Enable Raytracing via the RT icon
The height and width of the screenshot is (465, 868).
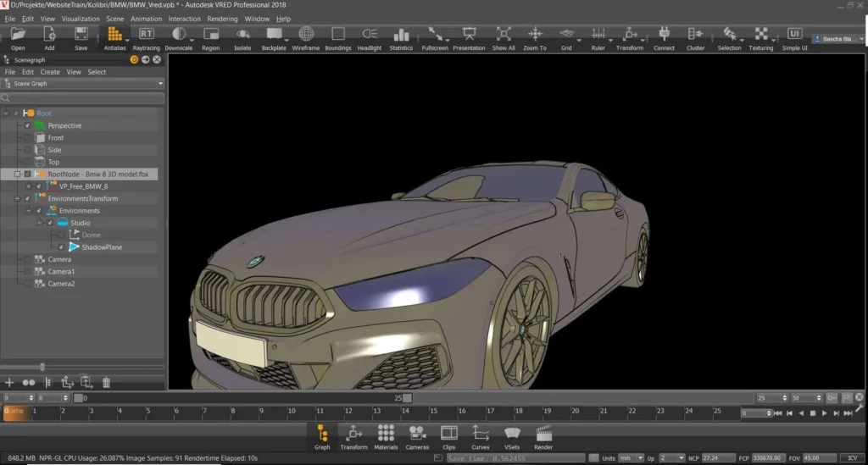tap(146, 34)
